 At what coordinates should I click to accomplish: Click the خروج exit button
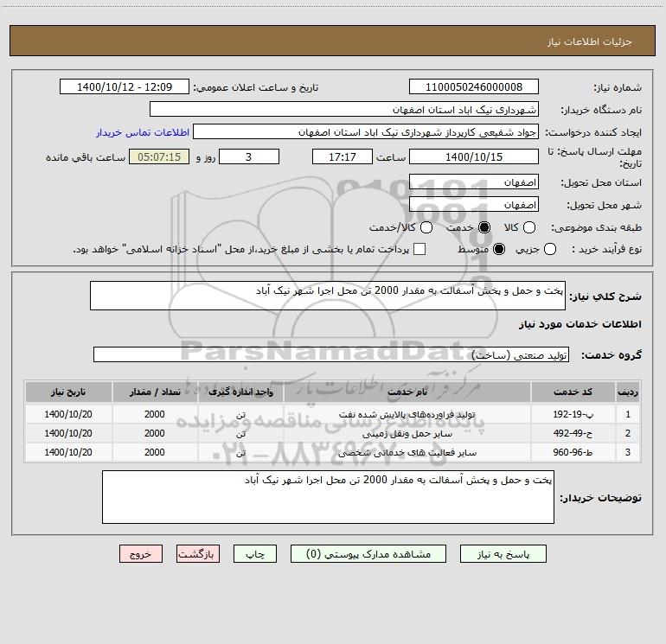141,554
